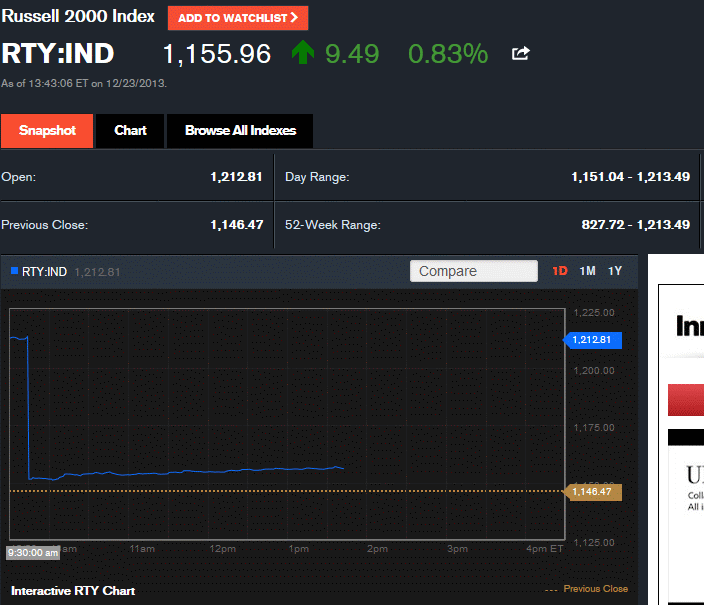Click the 1,225.00 axis label
Viewport: 704px width, 605px height.
(594, 313)
